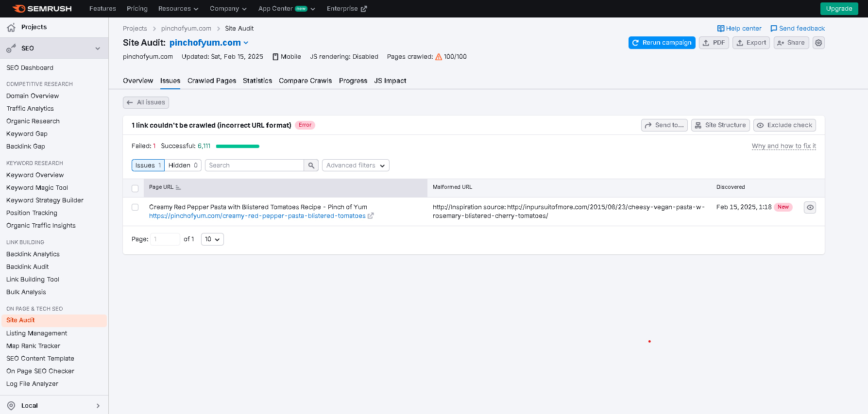This screenshot has height=414, width=868.
Task: Switch to the Issues 1 toggle
Action: click(x=148, y=166)
